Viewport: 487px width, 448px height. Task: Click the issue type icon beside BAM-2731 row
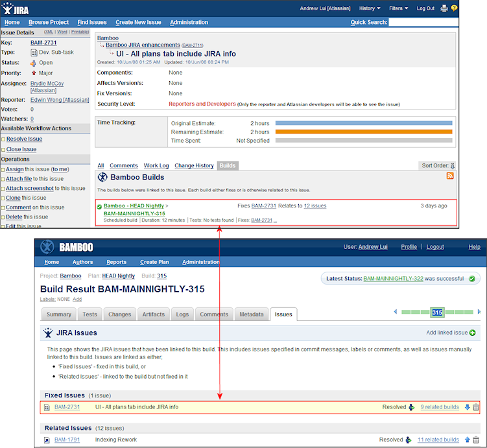click(47, 407)
